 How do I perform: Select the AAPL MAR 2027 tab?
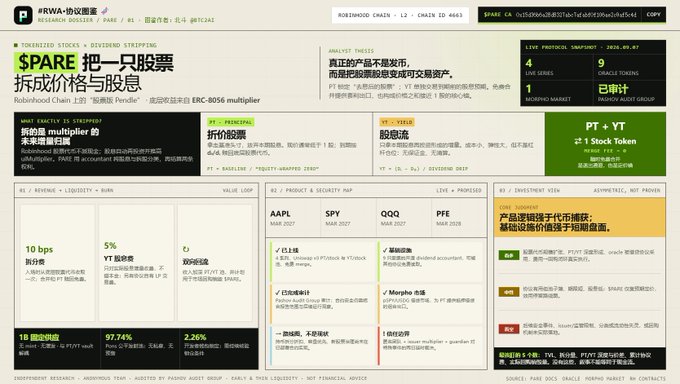tap(293, 217)
